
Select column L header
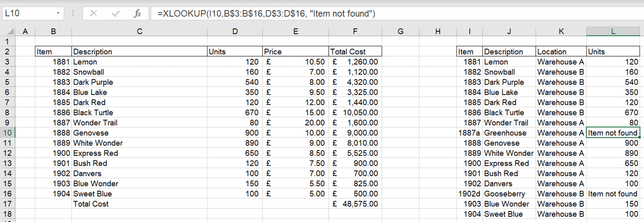pos(613,31)
